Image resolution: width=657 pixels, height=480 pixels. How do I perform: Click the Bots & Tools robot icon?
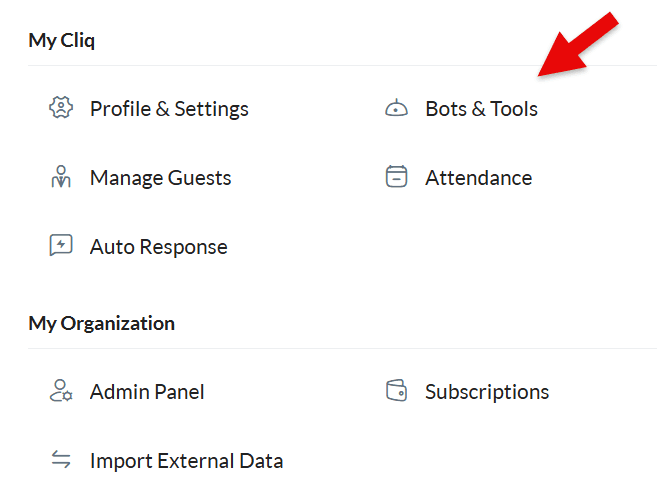(x=396, y=108)
